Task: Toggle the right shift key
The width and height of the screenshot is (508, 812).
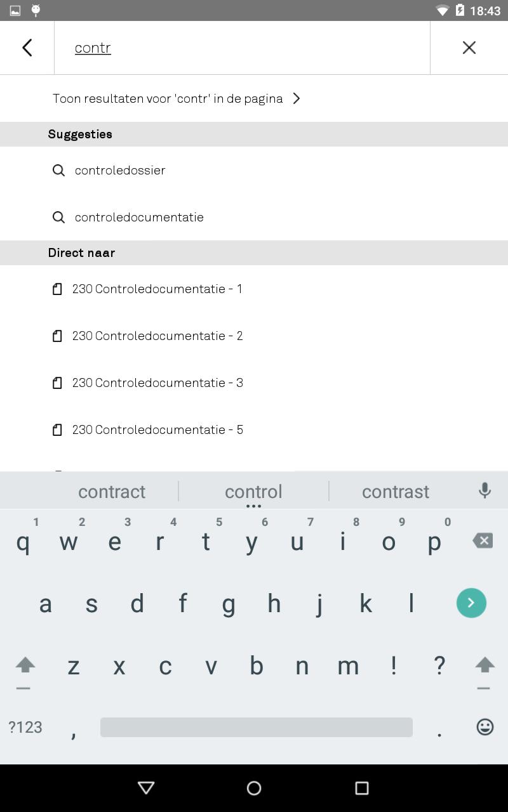Action: click(x=485, y=665)
